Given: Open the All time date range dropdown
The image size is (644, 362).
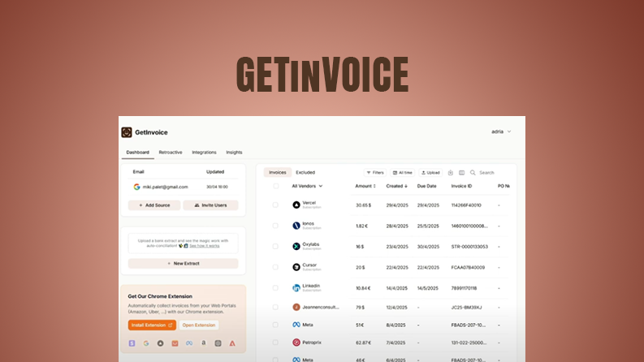Looking at the screenshot, I should [402, 173].
